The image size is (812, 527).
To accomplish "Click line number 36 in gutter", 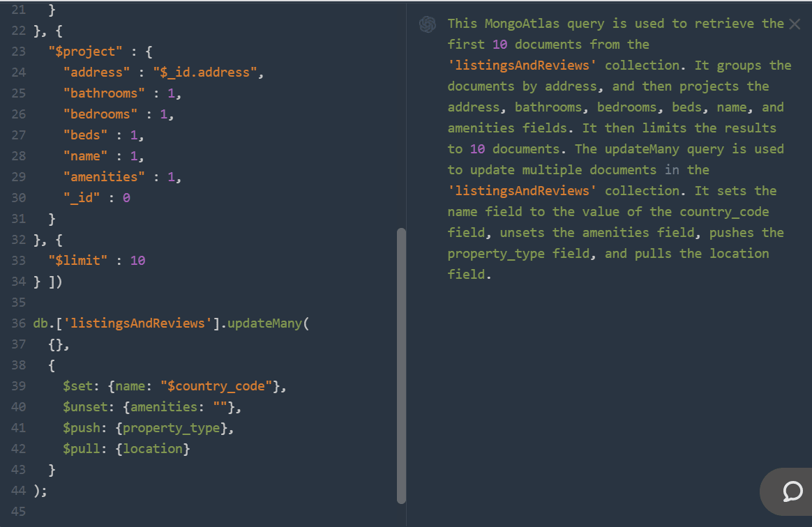I will tap(19, 323).
